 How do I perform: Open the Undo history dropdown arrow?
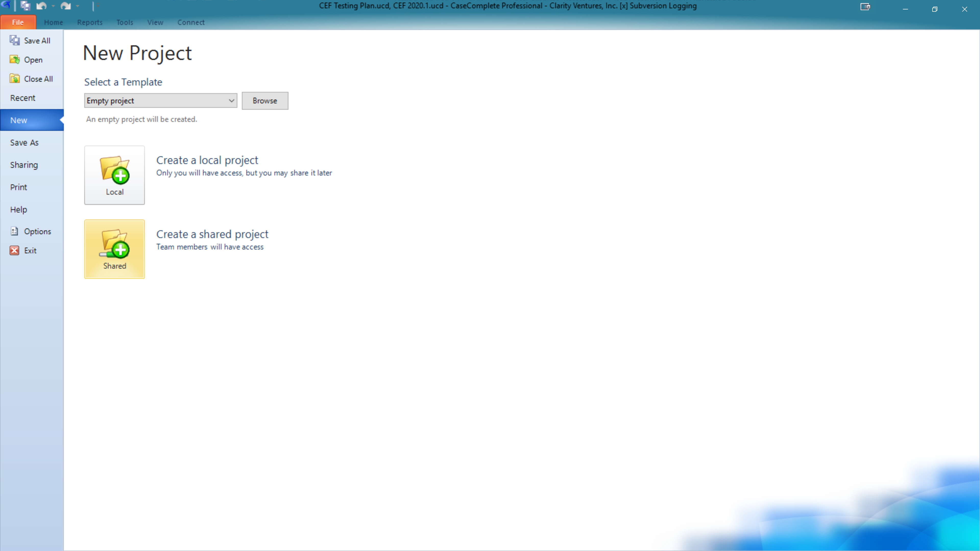[53, 6]
